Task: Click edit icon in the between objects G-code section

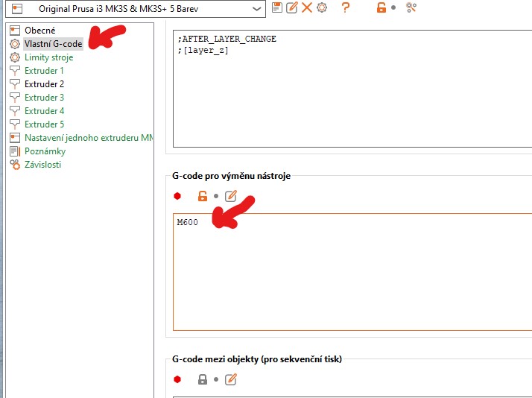Action: (231, 379)
